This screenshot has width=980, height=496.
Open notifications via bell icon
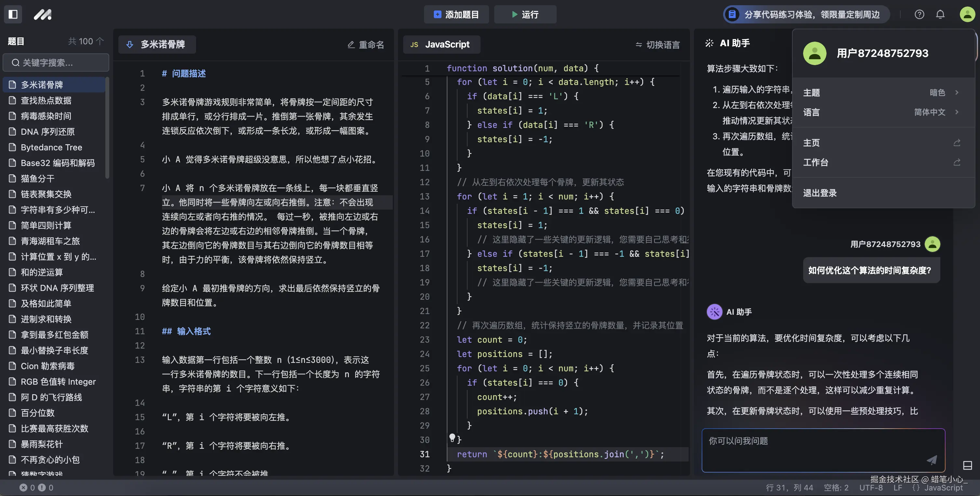pos(940,14)
